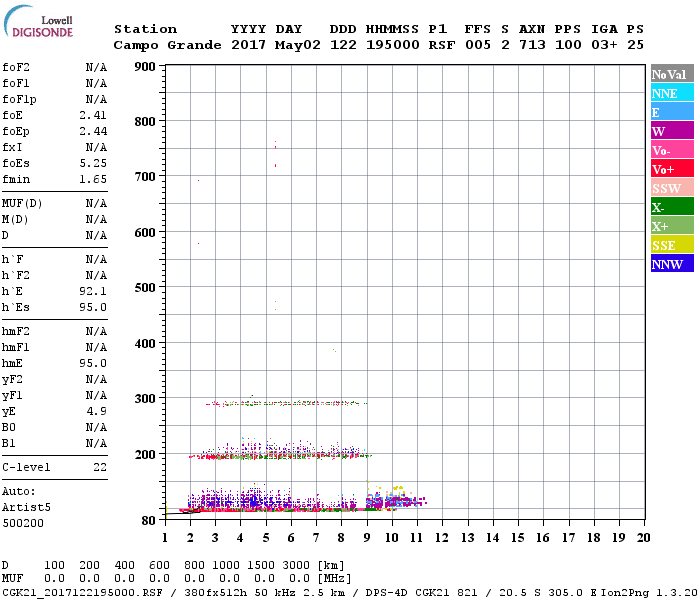
Task: Click the echo trace at 200 km
Action: pyautogui.click(x=280, y=455)
